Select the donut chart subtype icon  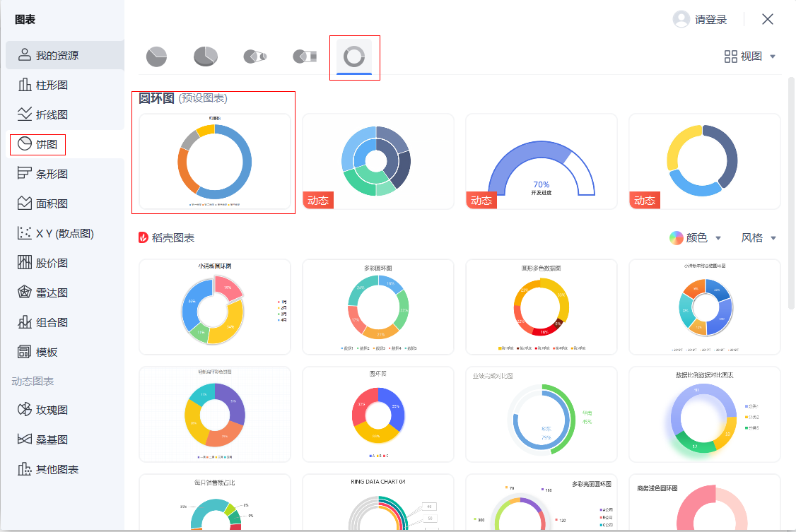point(354,57)
